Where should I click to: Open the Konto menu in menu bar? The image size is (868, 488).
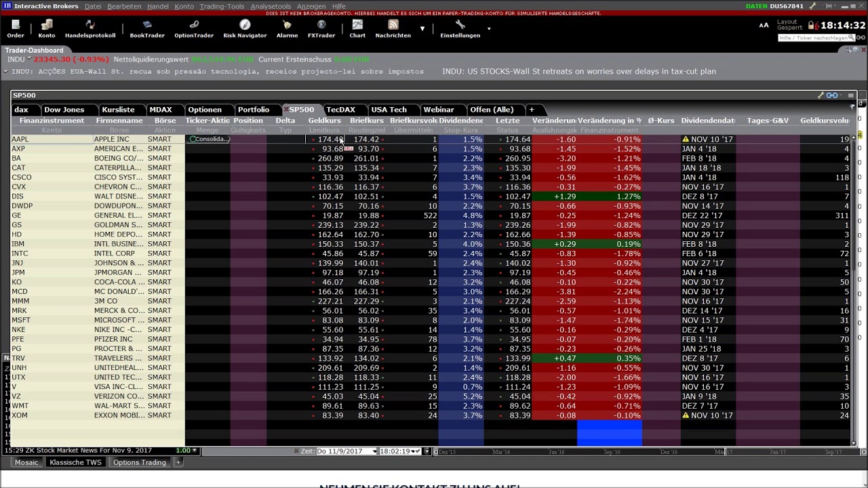(x=184, y=6)
